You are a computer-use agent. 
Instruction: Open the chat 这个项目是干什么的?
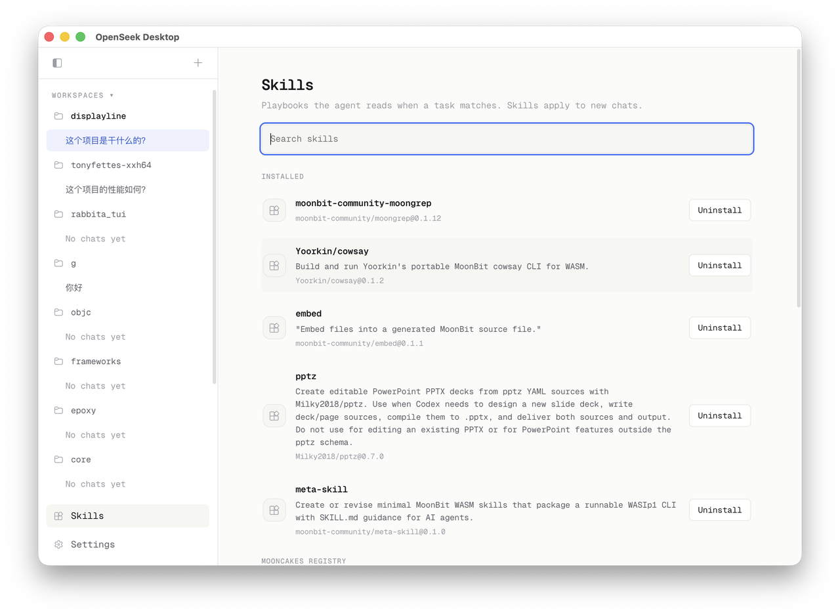coord(127,140)
